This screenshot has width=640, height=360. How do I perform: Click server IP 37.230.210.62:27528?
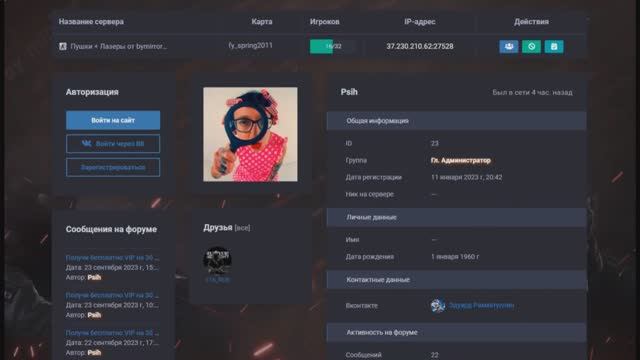pyautogui.click(x=420, y=46)
